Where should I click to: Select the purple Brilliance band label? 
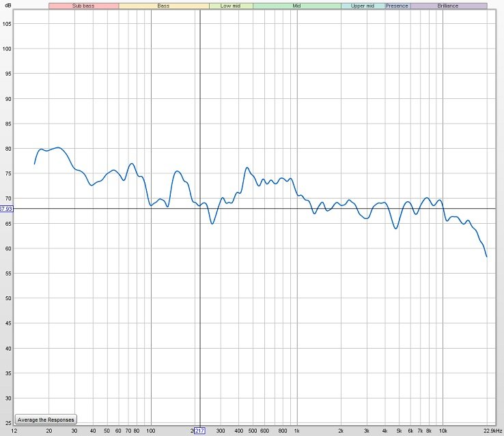(448, 5)
